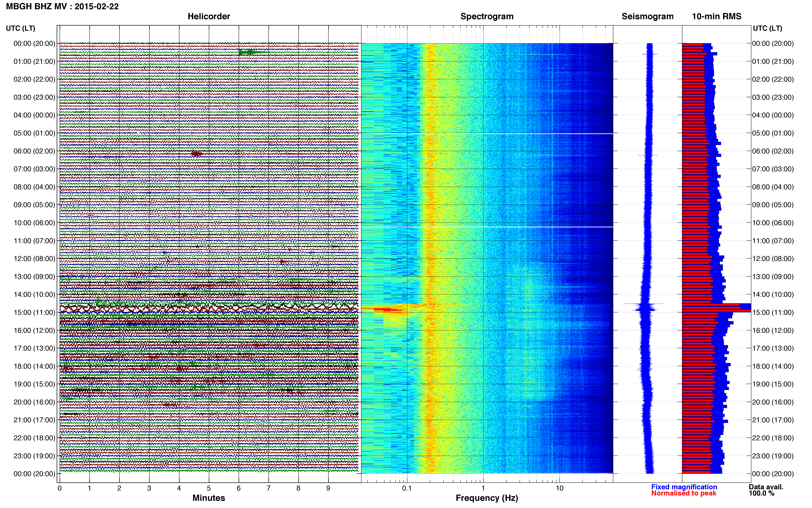Click the left '17:00 (13:00)' time label
Screen dimensions: 812x508
tap(34, 348)
